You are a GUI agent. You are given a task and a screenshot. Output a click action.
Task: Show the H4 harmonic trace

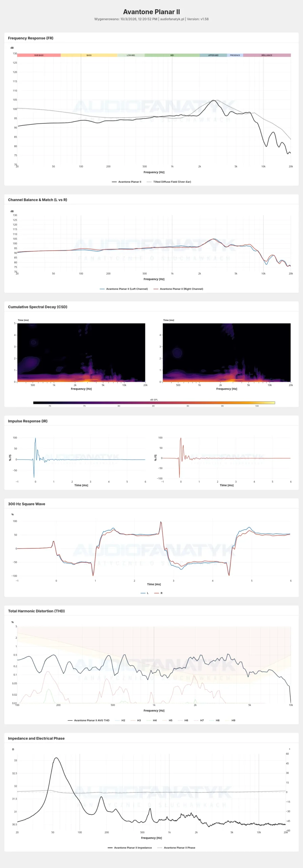(x=152, y=720)
